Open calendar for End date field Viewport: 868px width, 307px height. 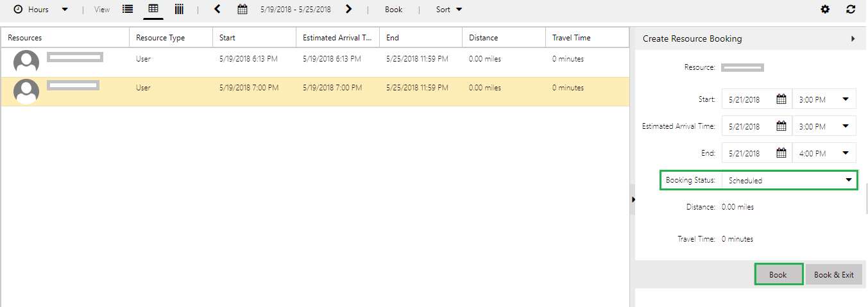point(781,153)
